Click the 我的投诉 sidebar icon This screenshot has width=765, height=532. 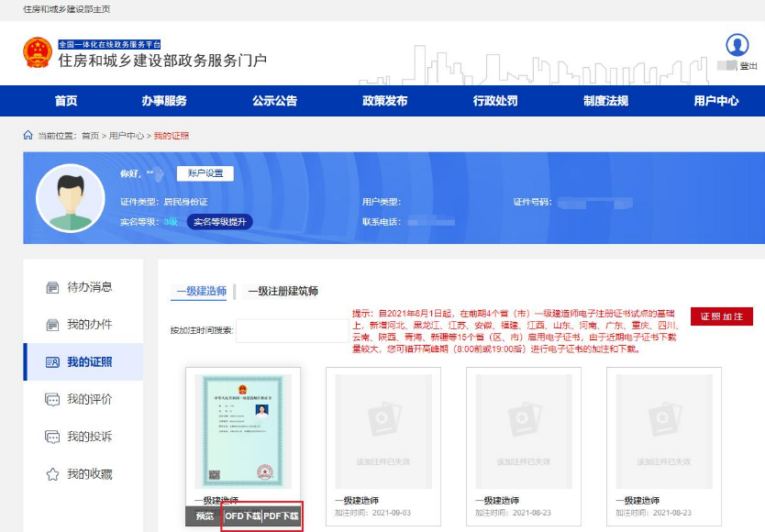(52, 437)
